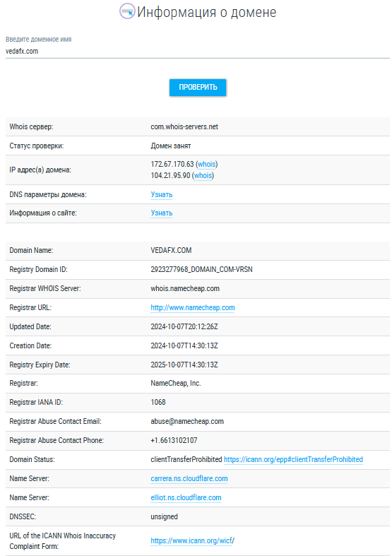Open the http://www.namecheap.com registrar URL

pyautogui.click(x=193, y=308)
